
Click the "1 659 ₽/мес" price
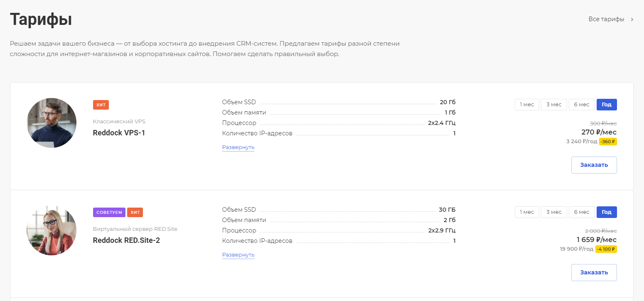pos(597,240)
